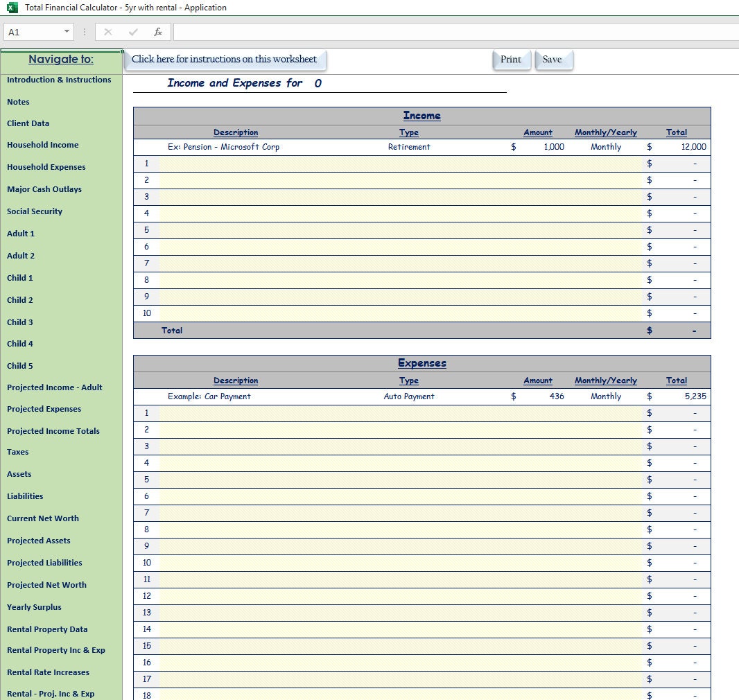Go to Rental Property Data
The image size is (739, 700).
(47, 629)
